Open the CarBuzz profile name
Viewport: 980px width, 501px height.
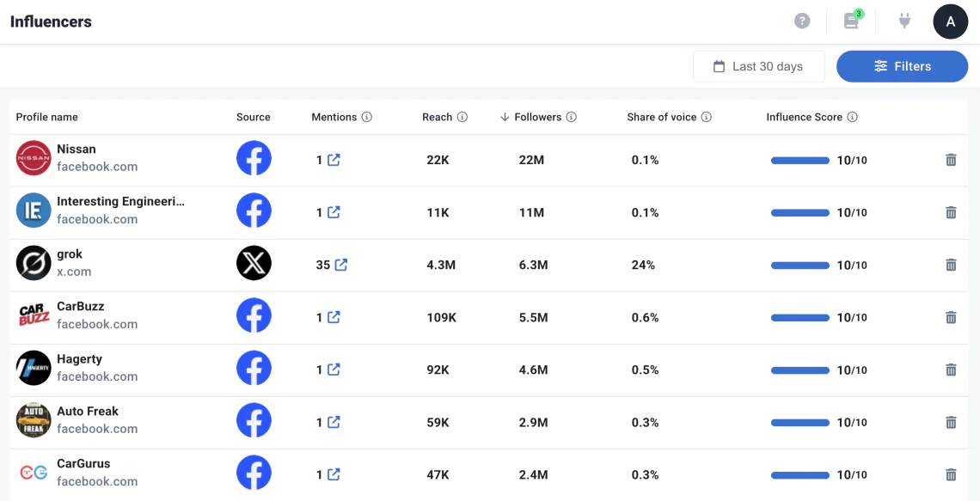81,307
